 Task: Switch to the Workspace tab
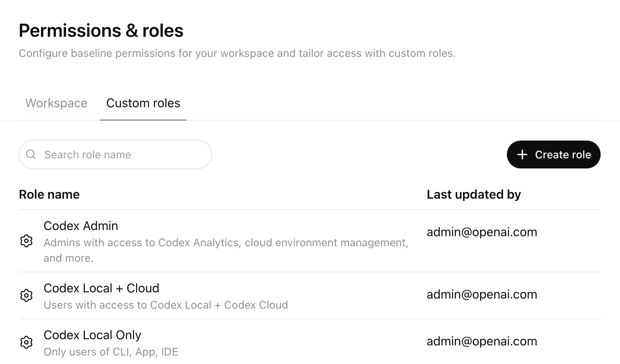coord(56,103)
